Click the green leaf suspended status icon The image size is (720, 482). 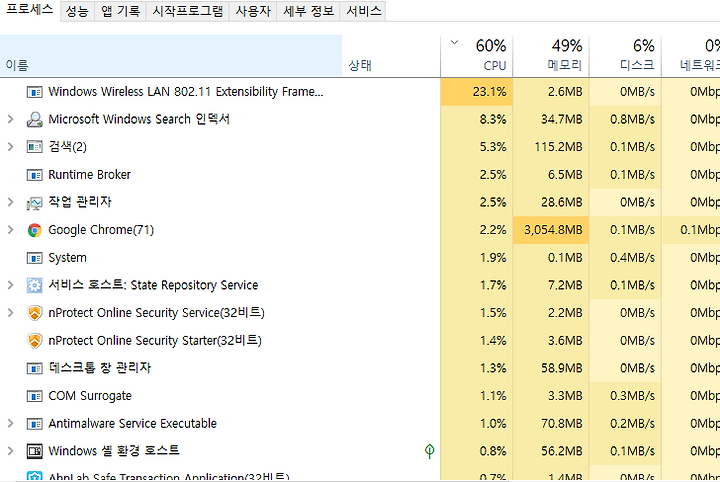coord(429,451)
